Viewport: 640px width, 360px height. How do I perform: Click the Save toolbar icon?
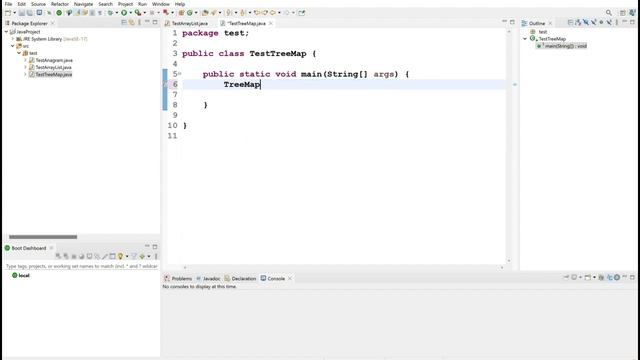point(22,13)
